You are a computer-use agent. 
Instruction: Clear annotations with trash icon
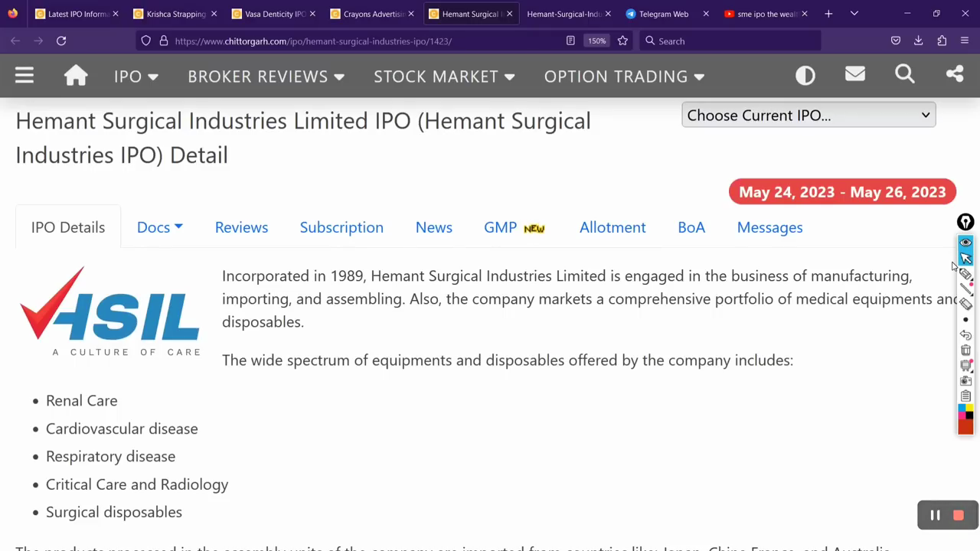[x=965, y=350]
